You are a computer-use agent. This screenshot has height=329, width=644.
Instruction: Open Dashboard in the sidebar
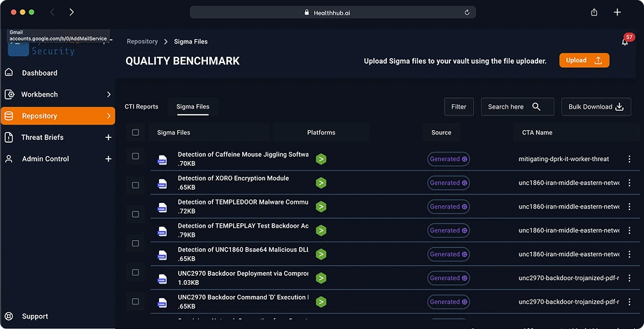[x=39, y=73]
